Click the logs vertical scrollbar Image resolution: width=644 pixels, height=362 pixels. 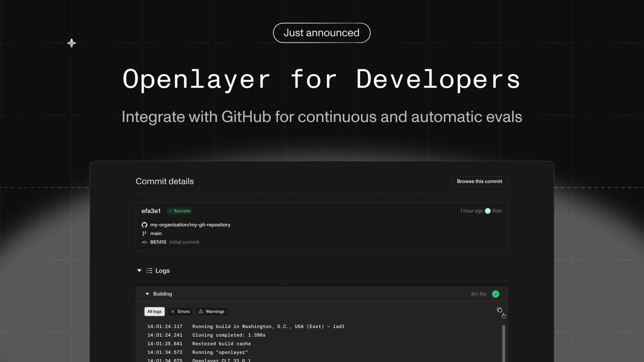(504, 343)
